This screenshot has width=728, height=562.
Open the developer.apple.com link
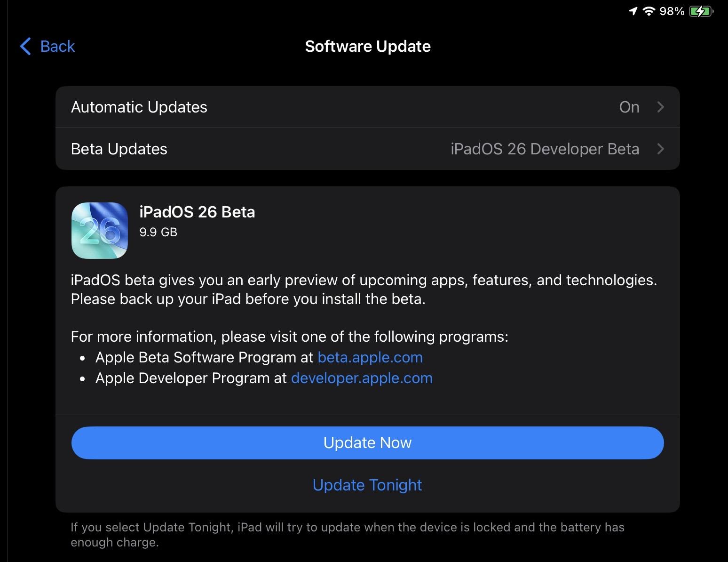pyautogui.click(x=362, y=378)
